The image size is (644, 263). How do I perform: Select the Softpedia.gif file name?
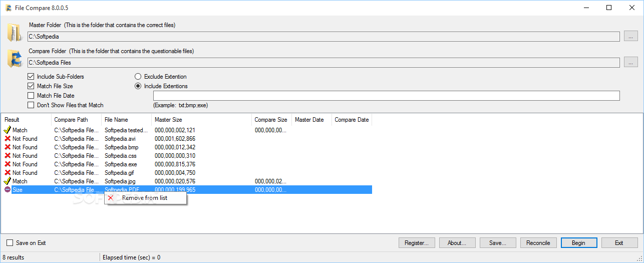point(120,173)
